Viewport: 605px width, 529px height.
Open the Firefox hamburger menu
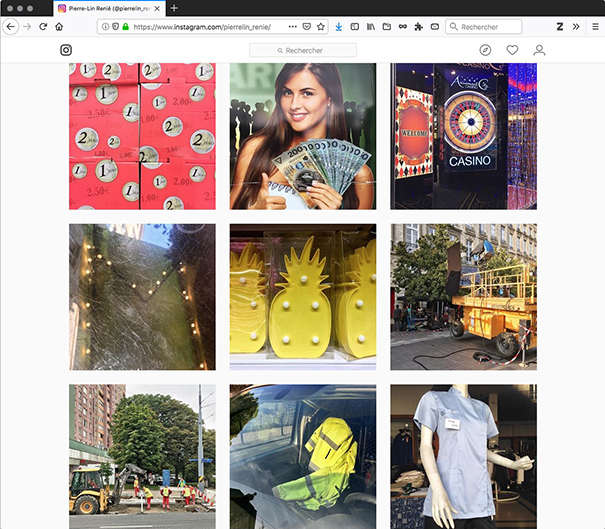[593, 26]
